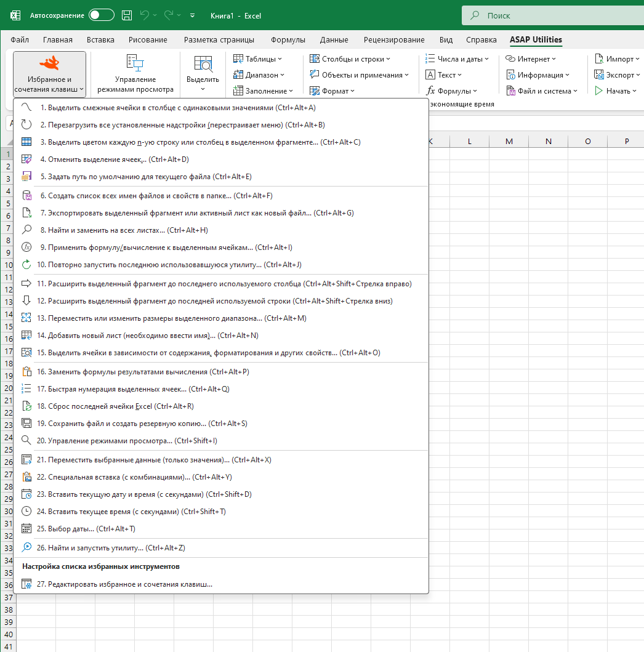The image size is (644, 652).
Task: Click the Redo arrow icon
Action: click(168, 15)
